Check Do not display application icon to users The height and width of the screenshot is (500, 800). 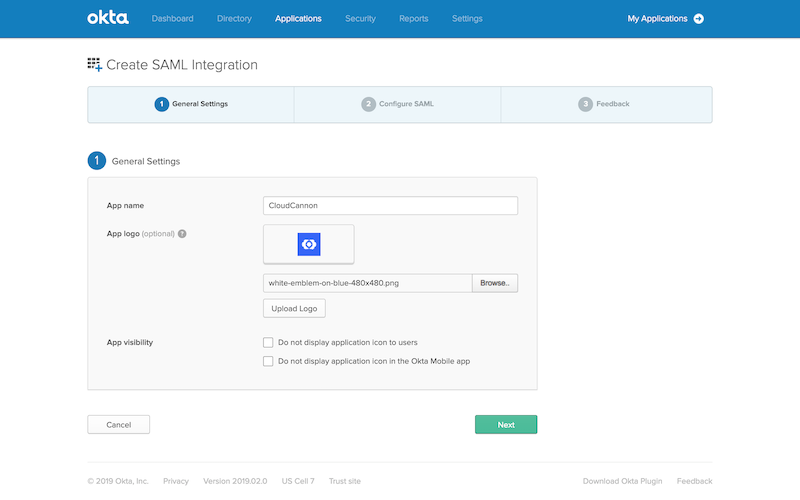click(268, 342)
